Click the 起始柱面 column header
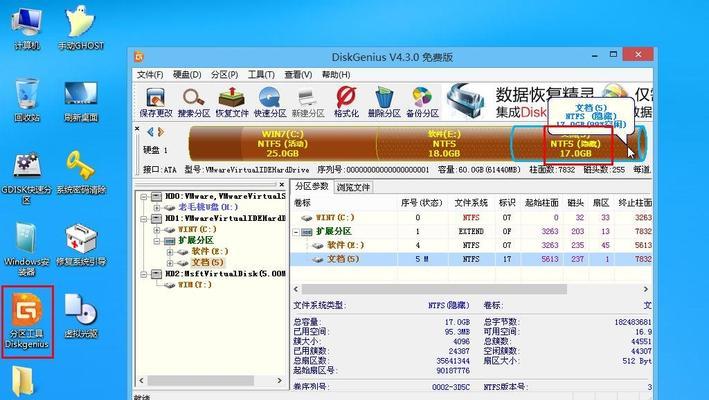This screenshot has width=709, height=400. (x=542, y=203)
